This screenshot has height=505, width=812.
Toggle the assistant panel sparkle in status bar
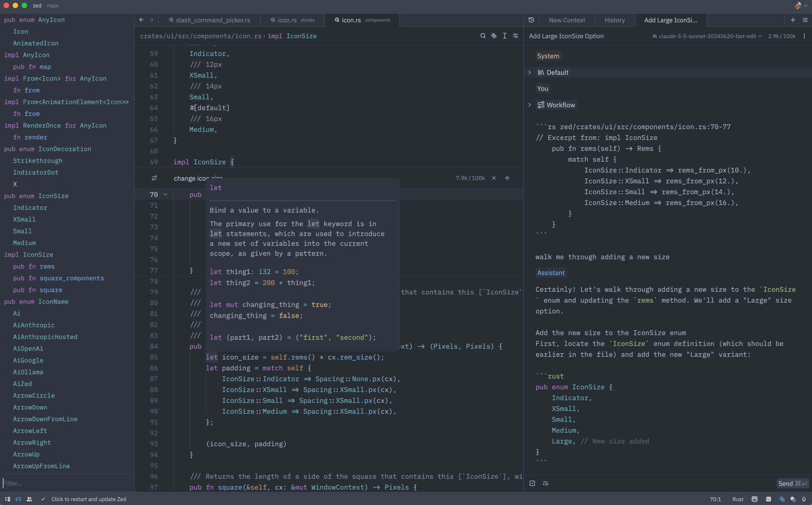point(782,499)
